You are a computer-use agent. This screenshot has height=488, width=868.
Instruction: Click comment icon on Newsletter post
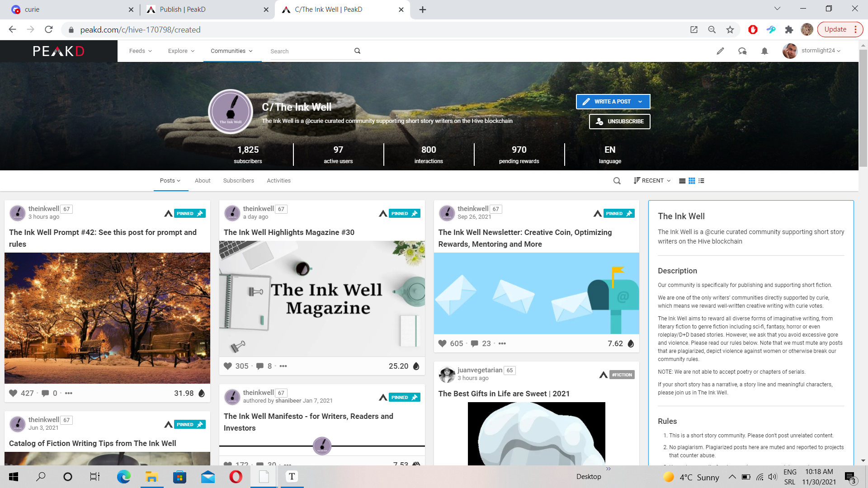(475, 343)
